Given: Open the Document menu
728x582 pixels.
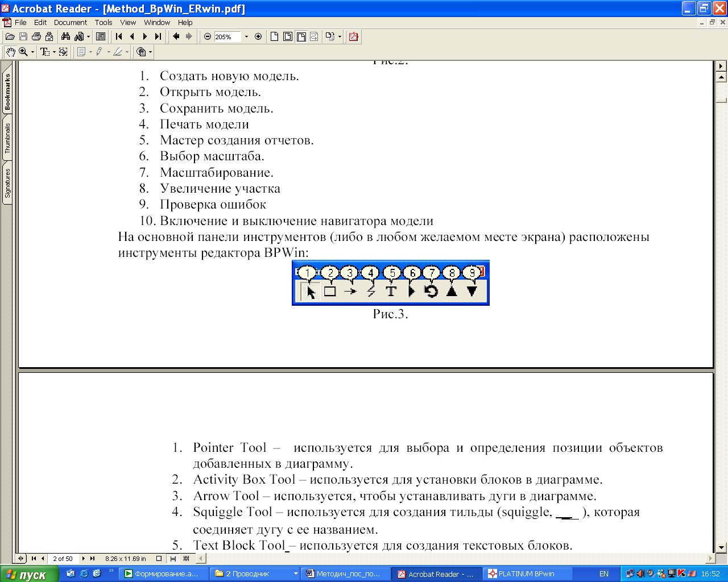Looking at the screenshot, I should (71, 23).
